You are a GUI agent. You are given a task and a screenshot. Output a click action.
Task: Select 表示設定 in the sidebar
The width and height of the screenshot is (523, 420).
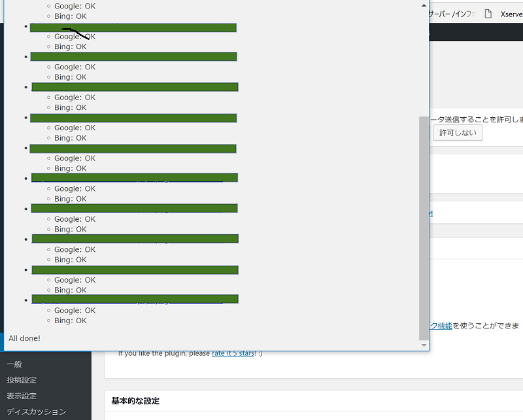click(x=22, y=396)
